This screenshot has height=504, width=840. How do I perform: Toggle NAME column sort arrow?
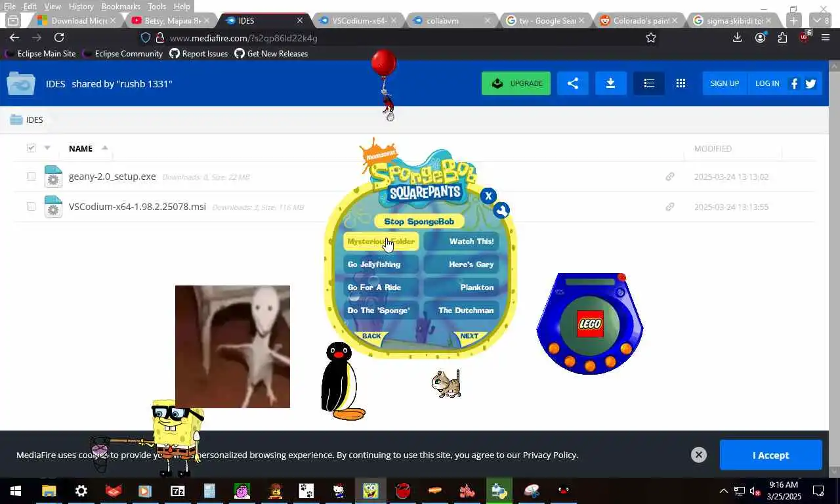(x=104, y=148)
